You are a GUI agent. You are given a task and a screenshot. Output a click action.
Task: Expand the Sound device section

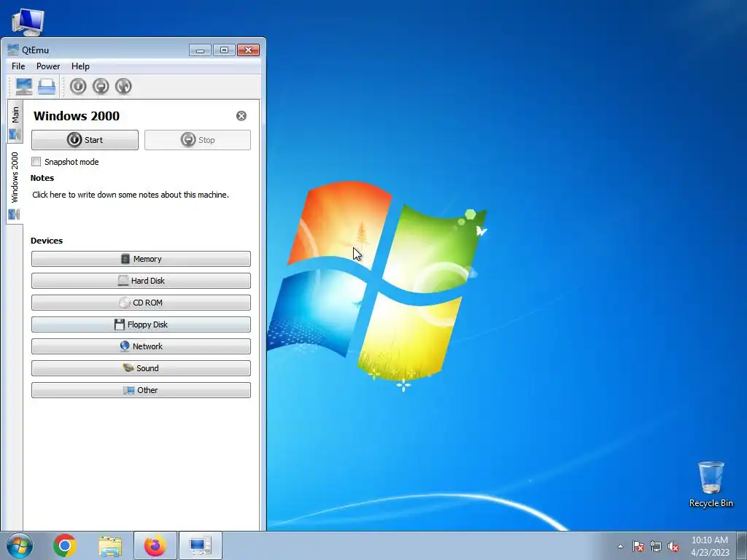click(x=141, y=368)
